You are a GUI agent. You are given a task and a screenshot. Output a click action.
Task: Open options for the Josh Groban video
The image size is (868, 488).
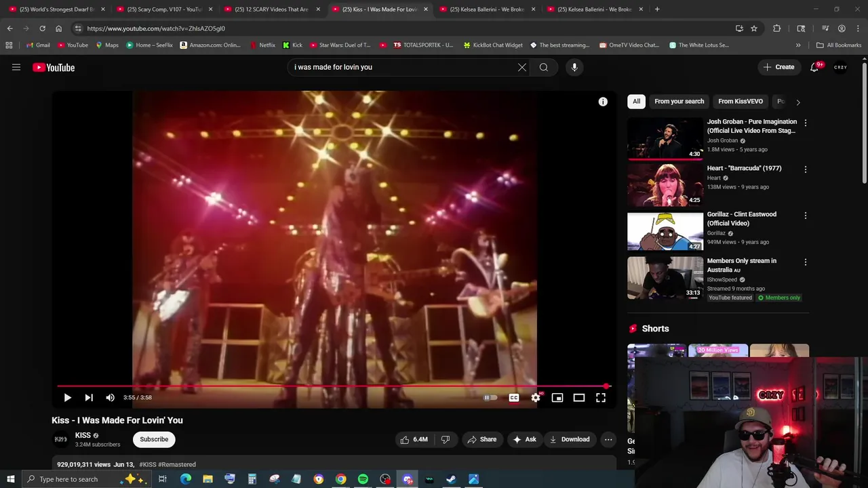point(806,123)
